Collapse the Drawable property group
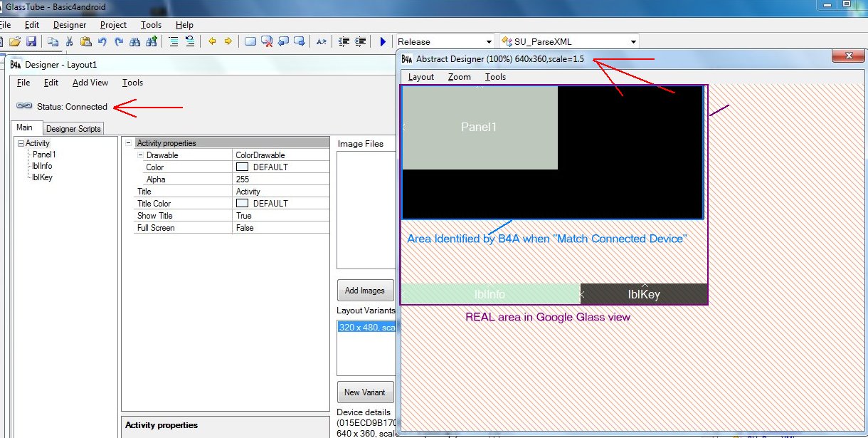Screen dimensions: 868x438 pos(140,155)
